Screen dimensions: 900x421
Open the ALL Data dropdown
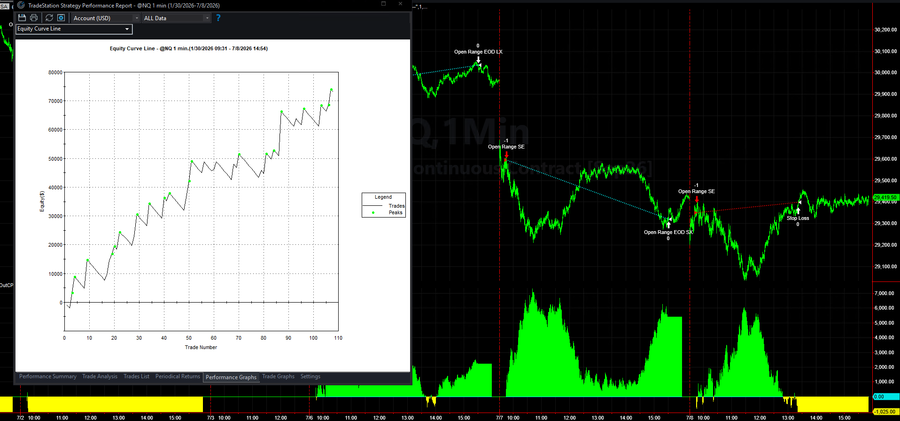click(x=176, y=18)
